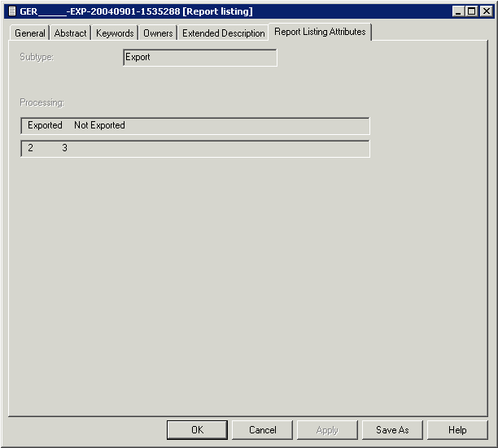
Task: Cancel the dialog changes
Action: tap(263, 430)
